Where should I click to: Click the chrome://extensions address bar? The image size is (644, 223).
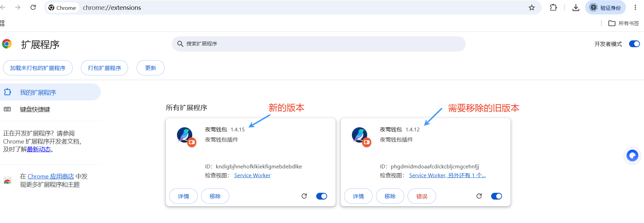coord(292,7)
